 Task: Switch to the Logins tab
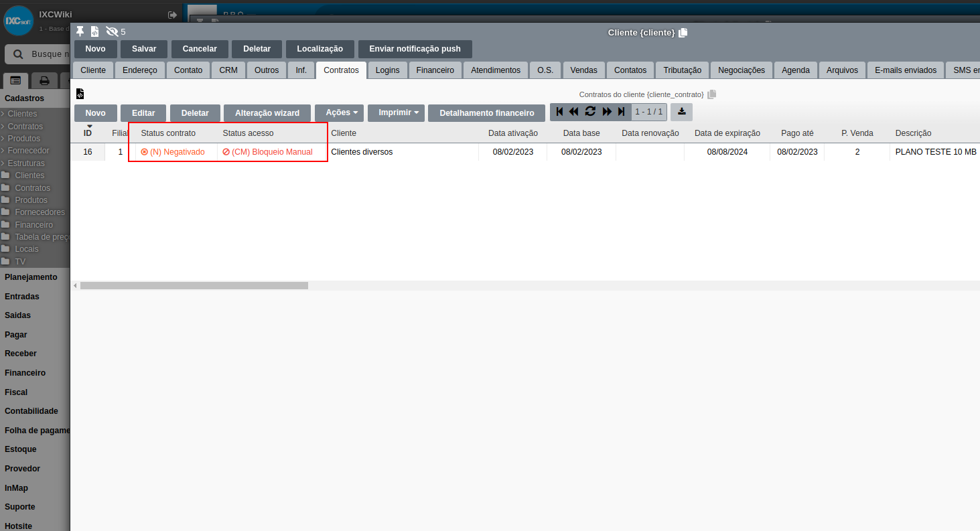pyautogui.click(x=388, y=70)
